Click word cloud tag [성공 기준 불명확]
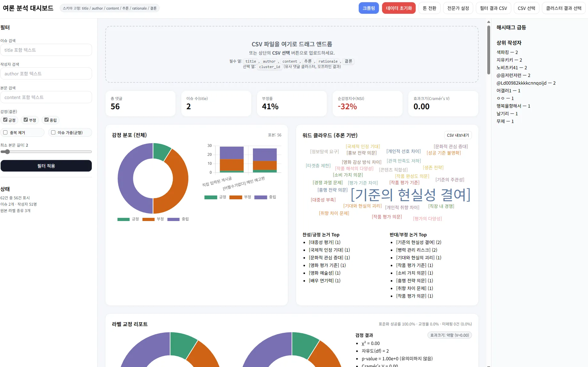This screenshot has height=367, width=588. 444,153
